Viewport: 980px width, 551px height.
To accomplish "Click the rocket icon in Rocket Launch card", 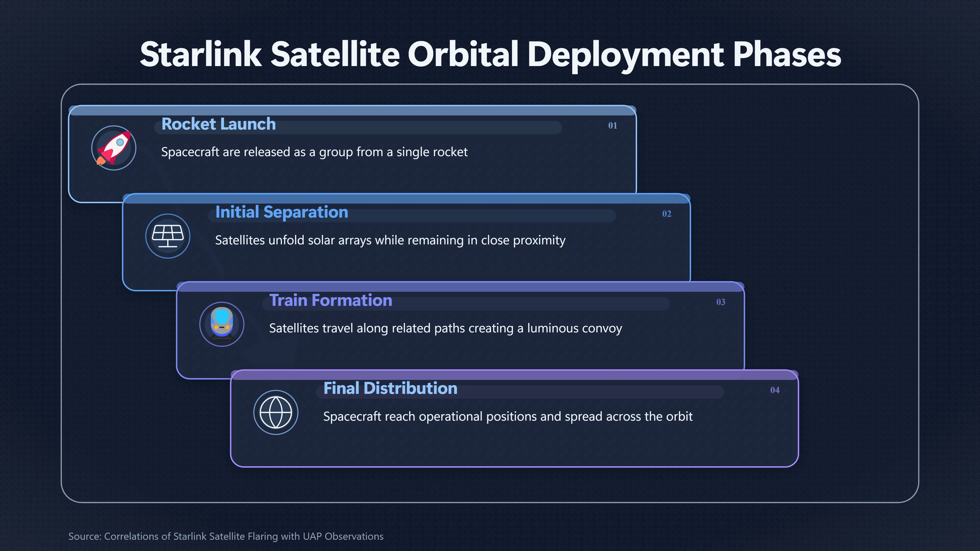I will pyautogui.click(x=114, y=148).
